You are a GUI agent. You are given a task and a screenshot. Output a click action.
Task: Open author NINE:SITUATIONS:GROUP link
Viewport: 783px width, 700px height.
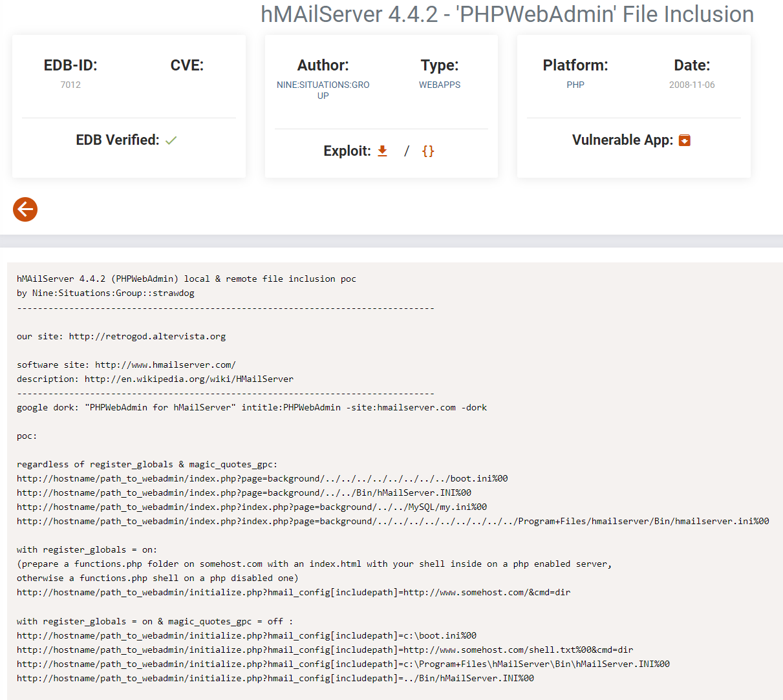pos(323,90)
